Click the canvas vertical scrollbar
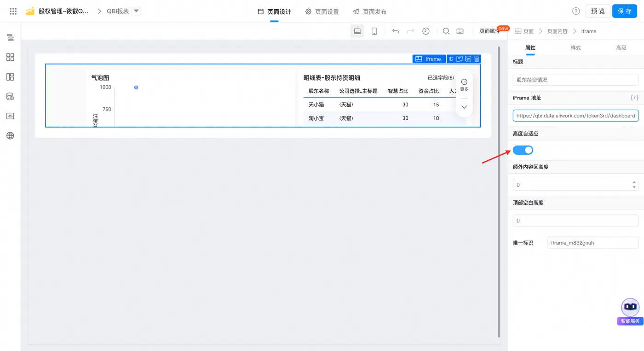 [x=499, y=191]
